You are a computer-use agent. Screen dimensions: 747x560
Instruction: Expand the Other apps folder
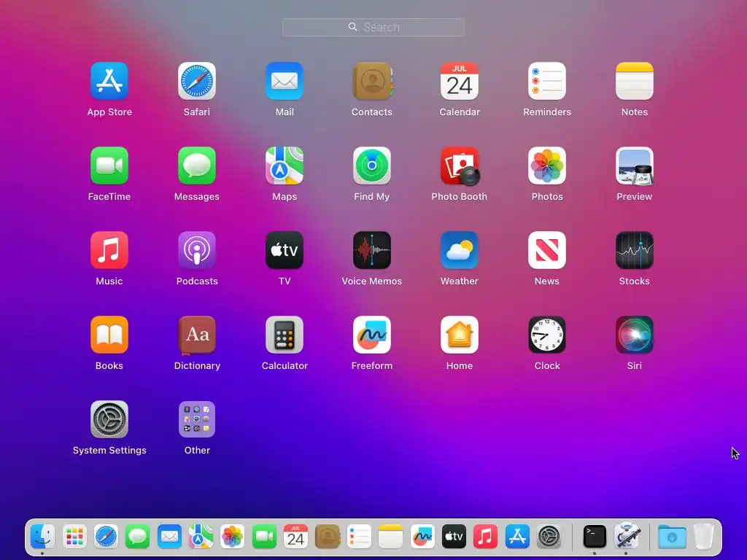(197, 419)
